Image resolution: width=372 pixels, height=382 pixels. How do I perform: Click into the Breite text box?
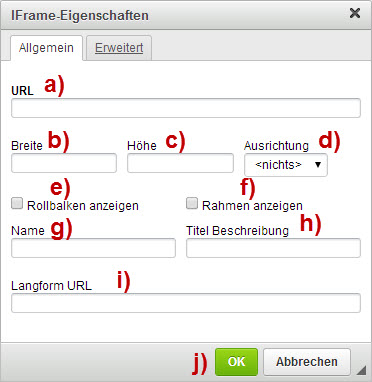point(64,163)
